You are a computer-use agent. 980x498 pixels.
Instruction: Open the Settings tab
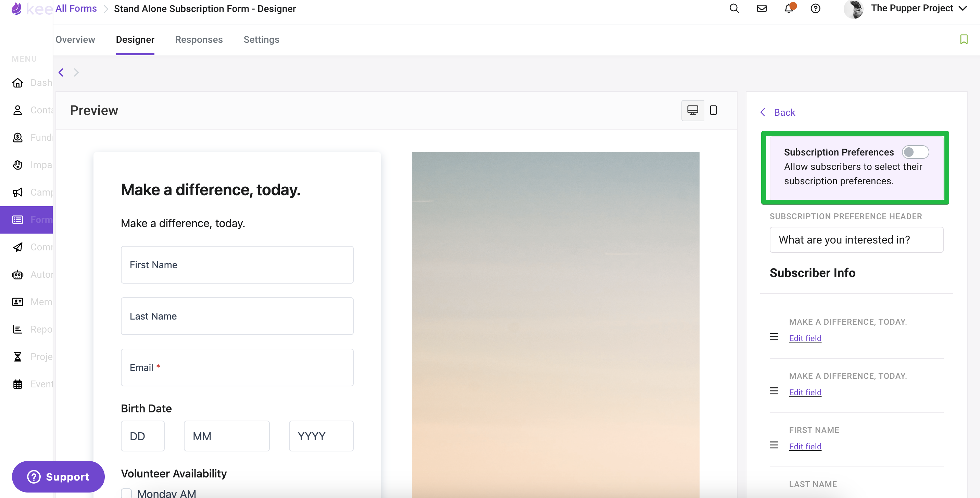click(261, 40)
